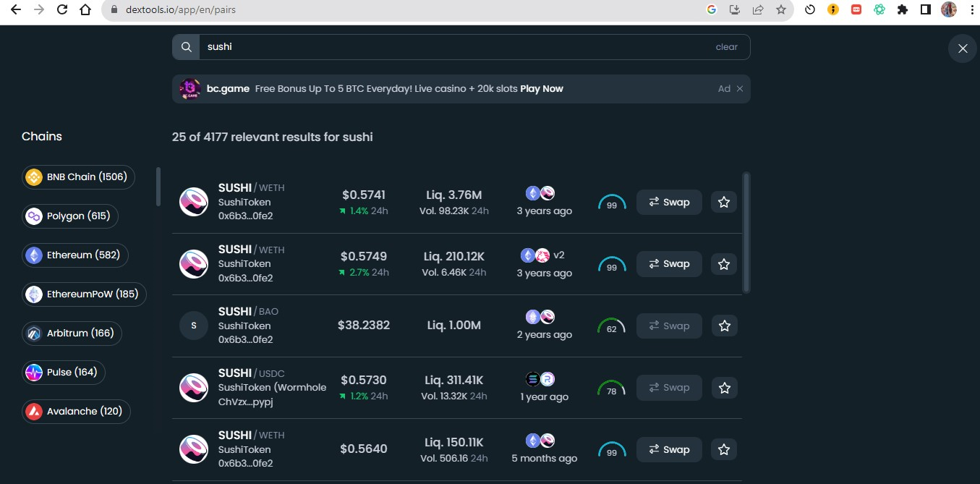Reload the page with the refresh icon
Image resolution: width=980 pixels, height=484 pixels.
tap(62, 10)
